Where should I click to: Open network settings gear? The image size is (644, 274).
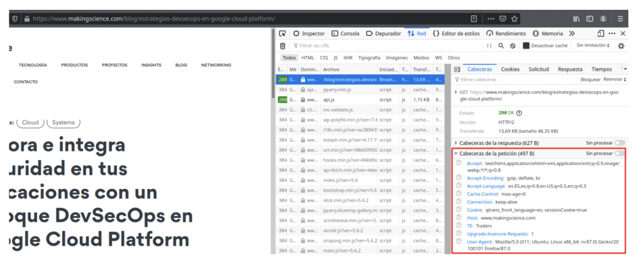[x=621, y=46]
